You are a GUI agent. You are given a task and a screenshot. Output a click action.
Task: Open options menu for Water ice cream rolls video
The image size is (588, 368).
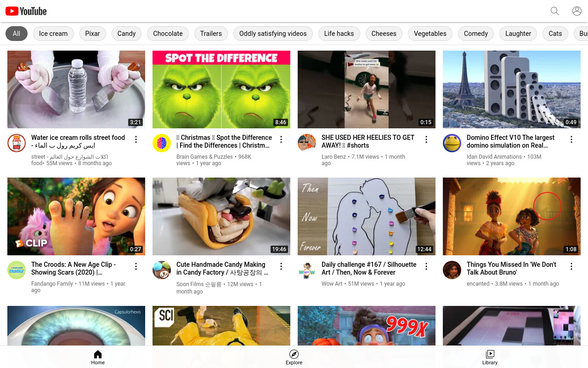click(136, 139)
